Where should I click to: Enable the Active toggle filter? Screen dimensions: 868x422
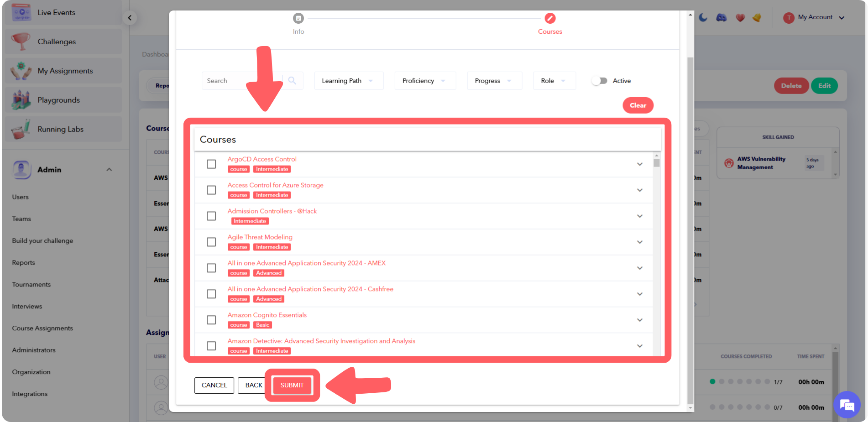point(600,80)
